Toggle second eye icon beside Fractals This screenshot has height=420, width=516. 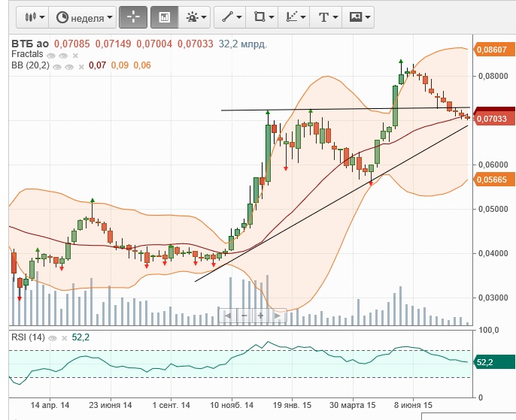[63, 56]
